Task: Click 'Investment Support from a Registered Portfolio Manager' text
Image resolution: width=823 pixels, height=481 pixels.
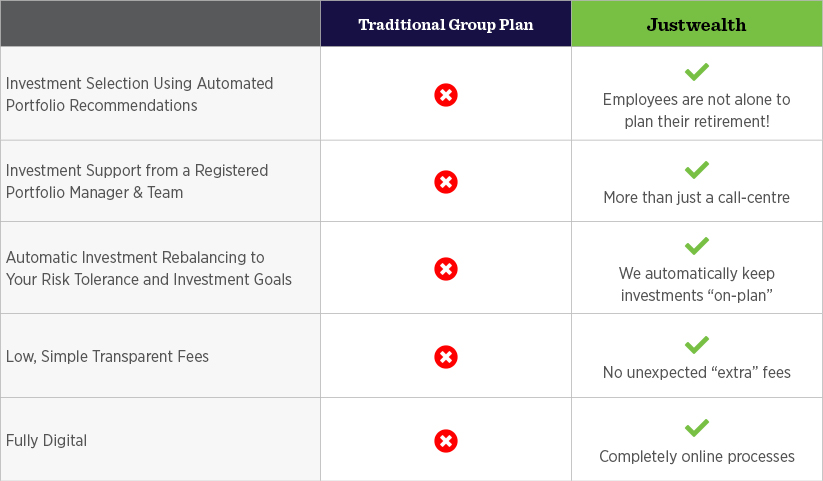Action: 137,182
